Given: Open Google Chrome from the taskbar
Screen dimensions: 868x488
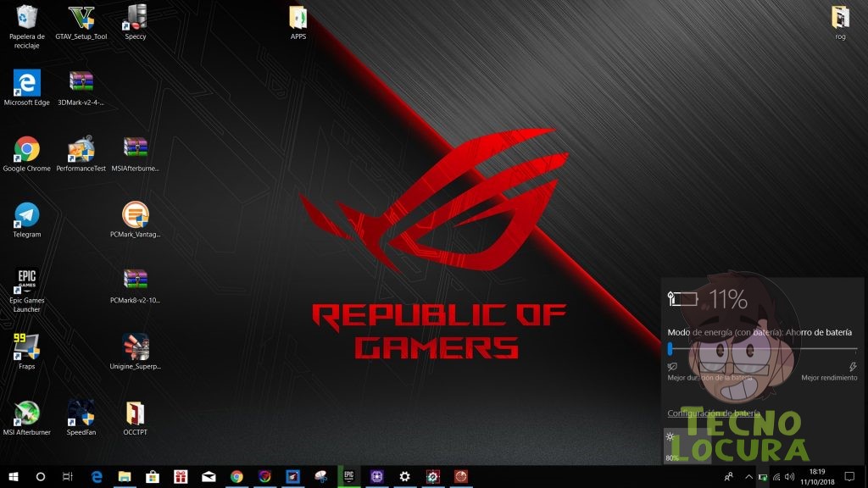Looking at the screenshot, I should [x=237, y=476].
